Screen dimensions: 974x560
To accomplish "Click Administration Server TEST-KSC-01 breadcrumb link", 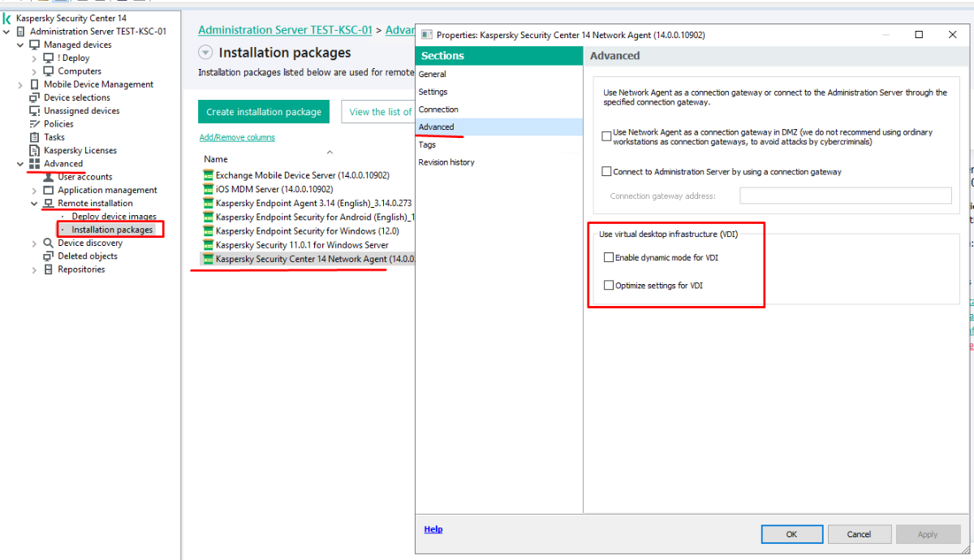I will [285, 30].
